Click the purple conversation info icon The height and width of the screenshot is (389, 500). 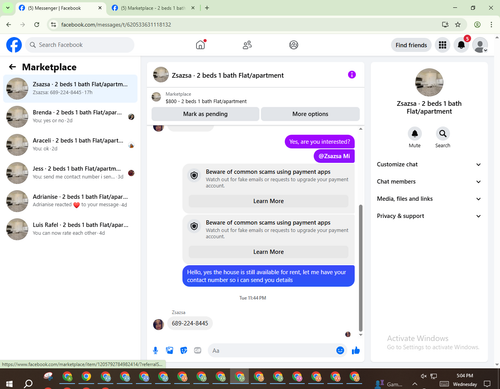click(x=352, y=75)
